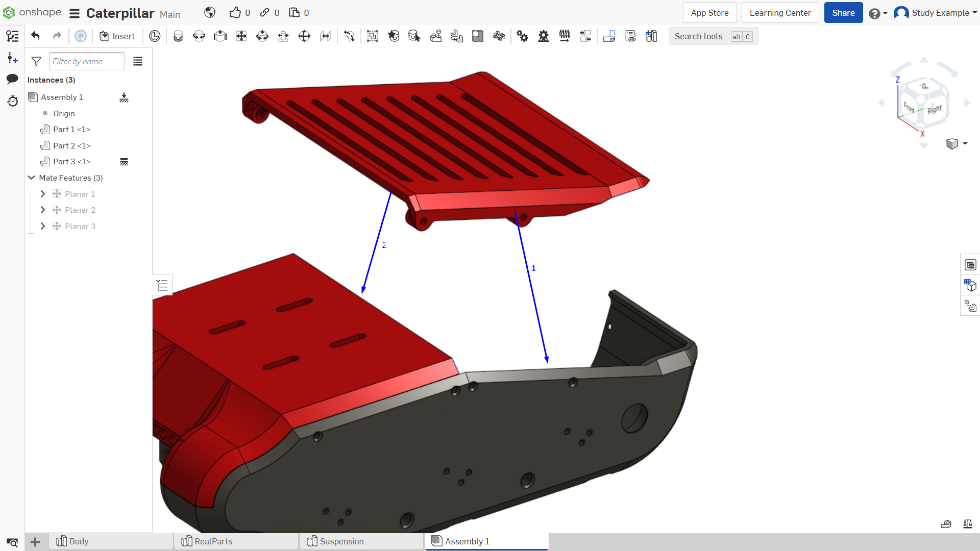Collapse the Mate Features group
The height and width of the screenshot is (551, 980).
pyautogui.click(x=32, y=178)
